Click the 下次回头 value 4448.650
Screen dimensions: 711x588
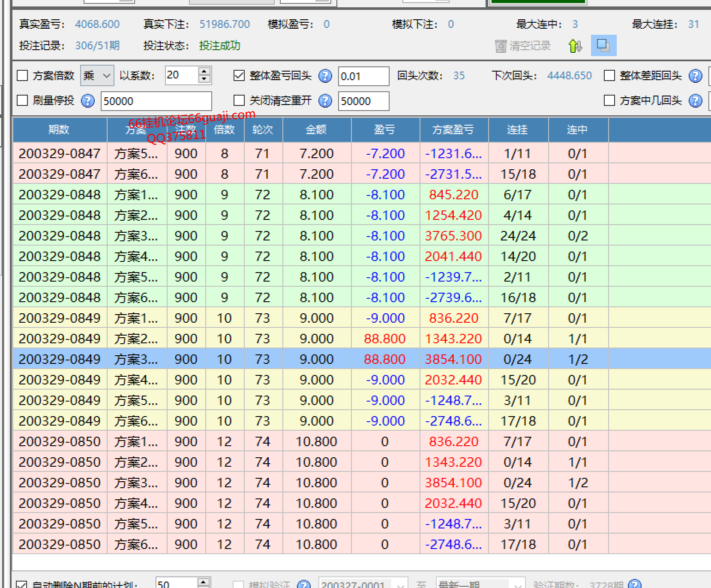pyautogui.click(x=570, y=76)
